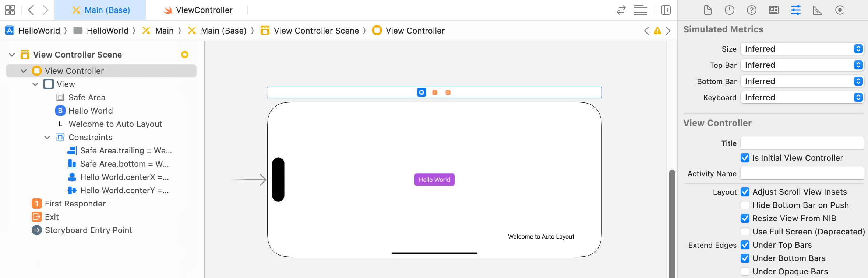Open the Size inspector ruler icon

coord(817,10)
